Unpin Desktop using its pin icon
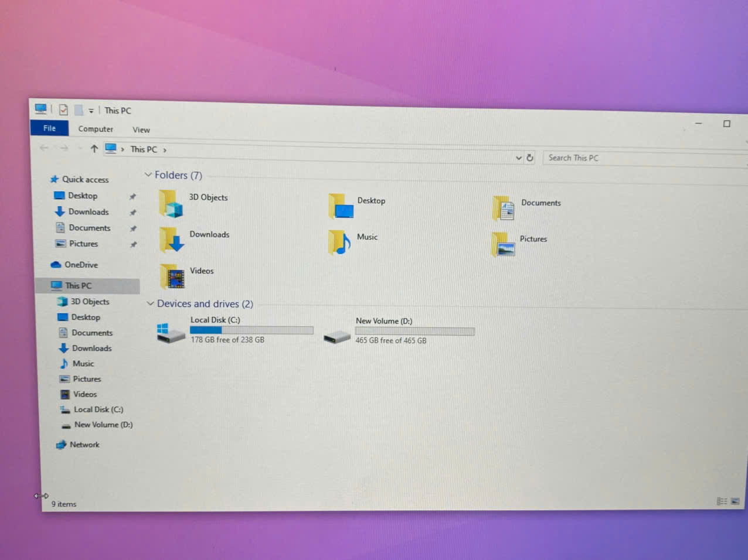Screen dimensions: 748x560 tap(132, 197)
